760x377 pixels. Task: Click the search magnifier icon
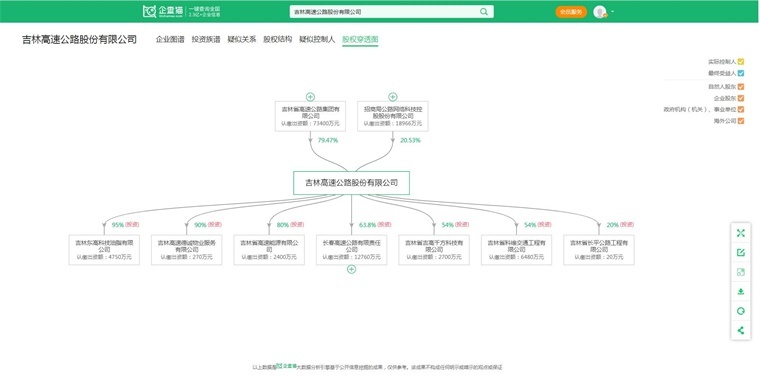pos(484,12)
